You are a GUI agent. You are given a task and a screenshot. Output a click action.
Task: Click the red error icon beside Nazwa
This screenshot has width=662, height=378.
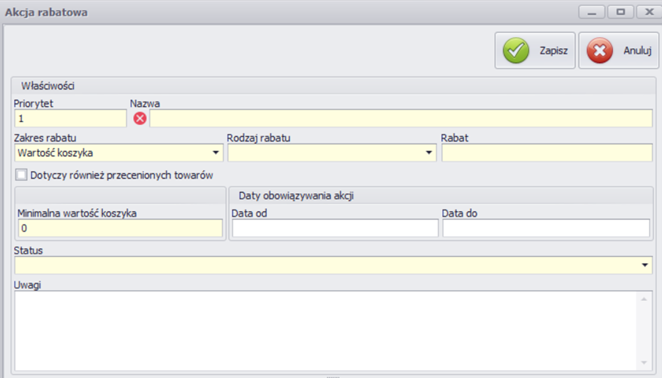click(140, 119)
